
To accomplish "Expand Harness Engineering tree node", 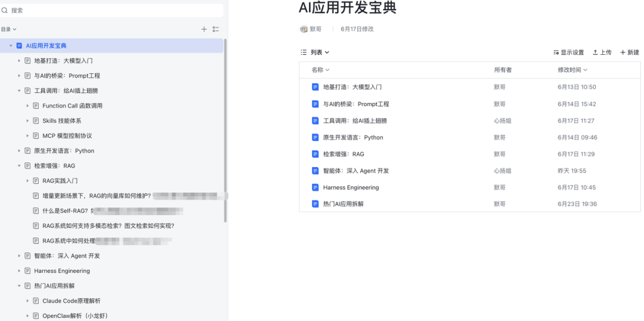I will [19, 271].
